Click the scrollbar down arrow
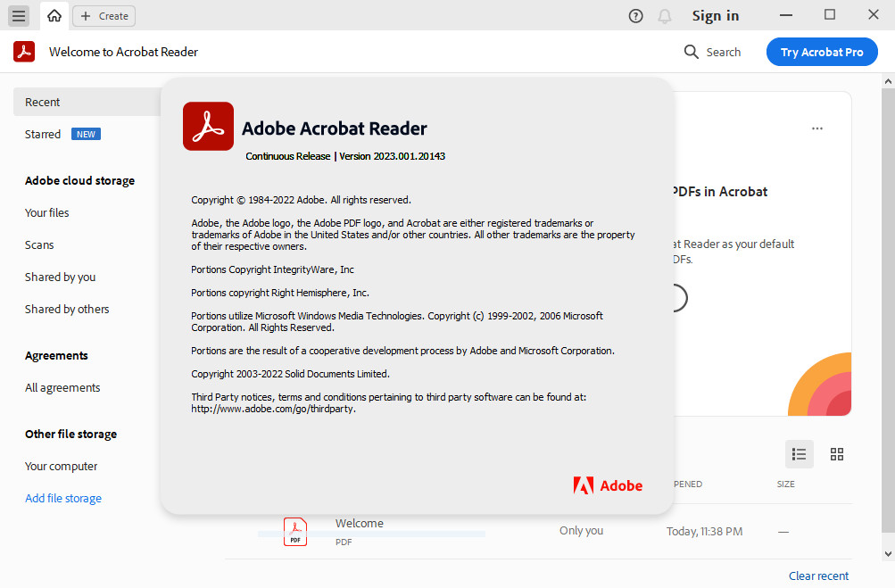This screenshot has height=588, width=895. (888, 554)
